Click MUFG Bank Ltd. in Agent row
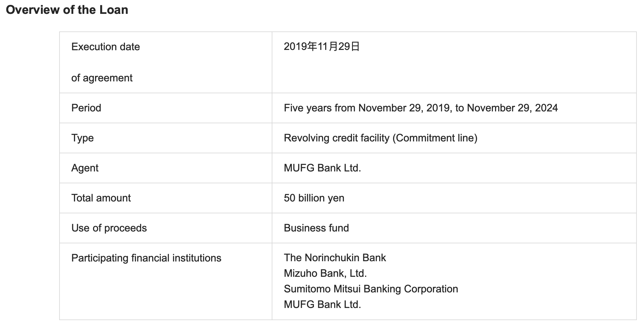Image resolution: width=644 pixels, height=325 pixels. tap(323, 168)
